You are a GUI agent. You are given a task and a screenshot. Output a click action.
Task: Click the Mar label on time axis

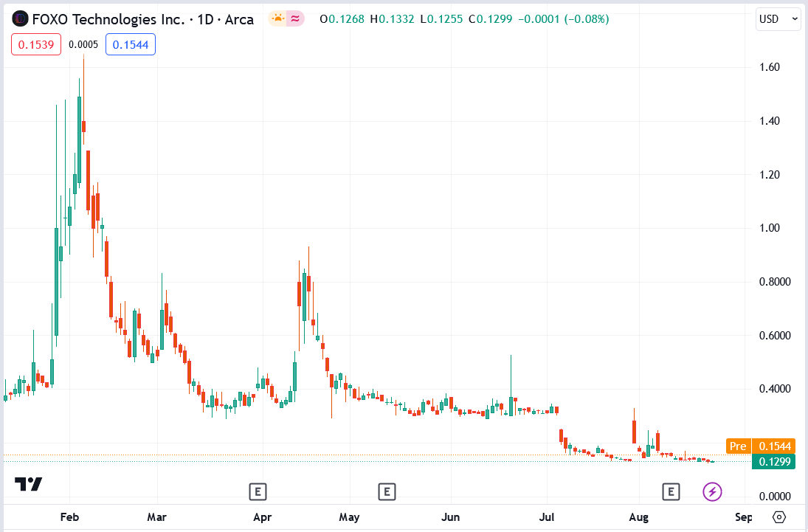coord(156,517)
